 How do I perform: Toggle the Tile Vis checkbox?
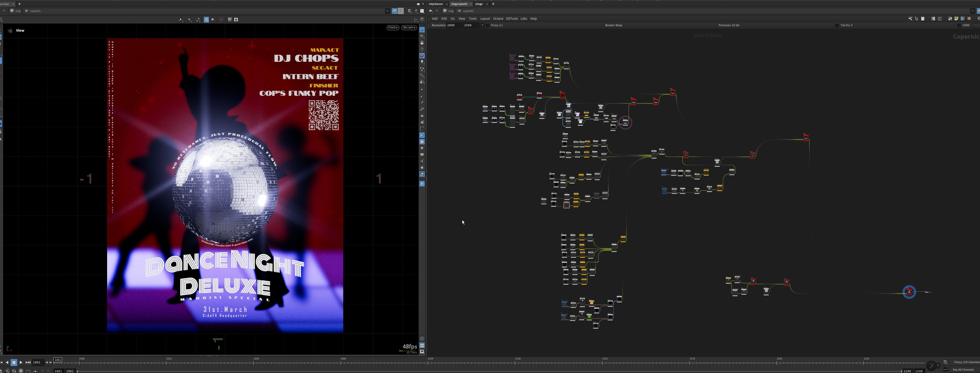(836, 25)
